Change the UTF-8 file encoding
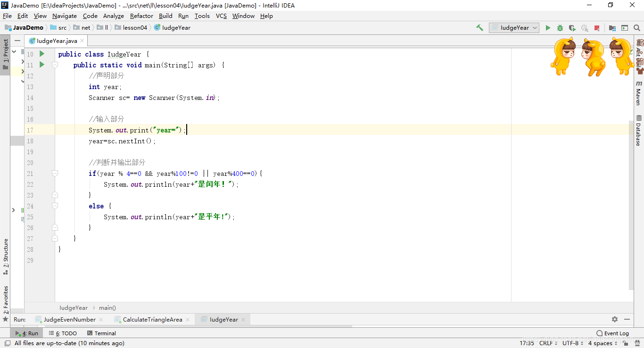This screenshot has width=644, height=348. click(573, 343)
